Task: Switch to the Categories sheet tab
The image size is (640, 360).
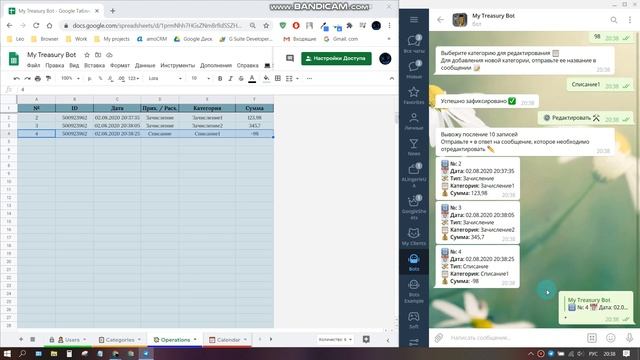Action: [120, 340]
